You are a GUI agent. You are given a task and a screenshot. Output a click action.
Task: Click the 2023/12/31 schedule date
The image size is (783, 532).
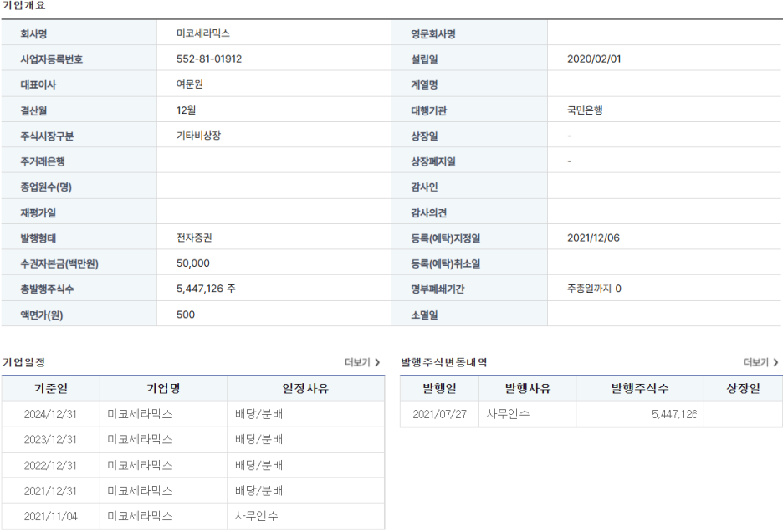[x=50, y=440]
